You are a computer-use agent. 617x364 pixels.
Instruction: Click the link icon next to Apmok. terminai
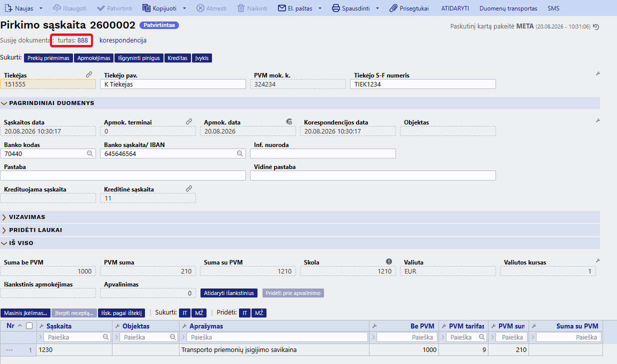pyautogui.click(x=189, y=121)
